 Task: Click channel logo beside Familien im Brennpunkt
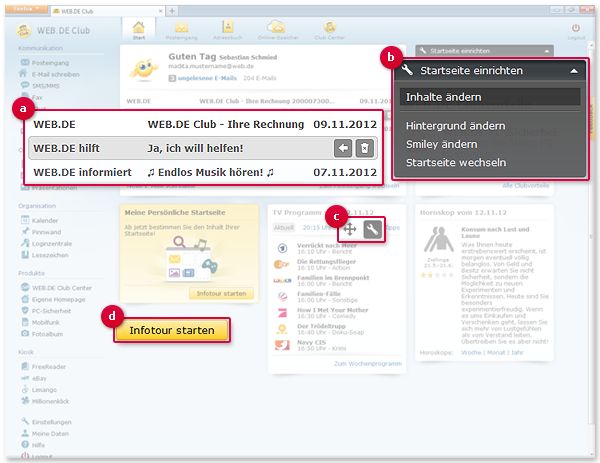282,281
